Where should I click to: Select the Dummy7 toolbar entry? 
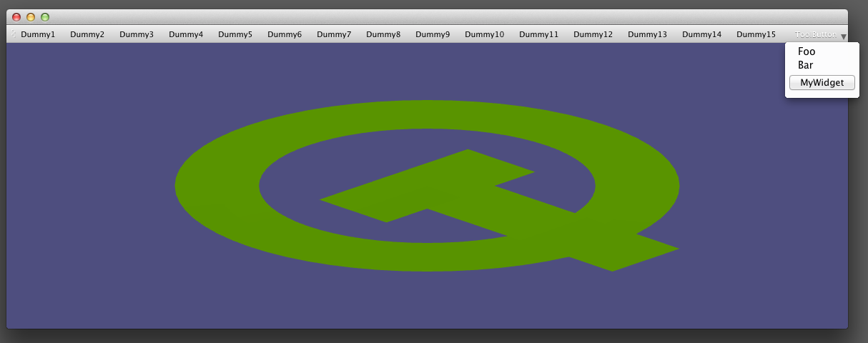coord(334,34)
